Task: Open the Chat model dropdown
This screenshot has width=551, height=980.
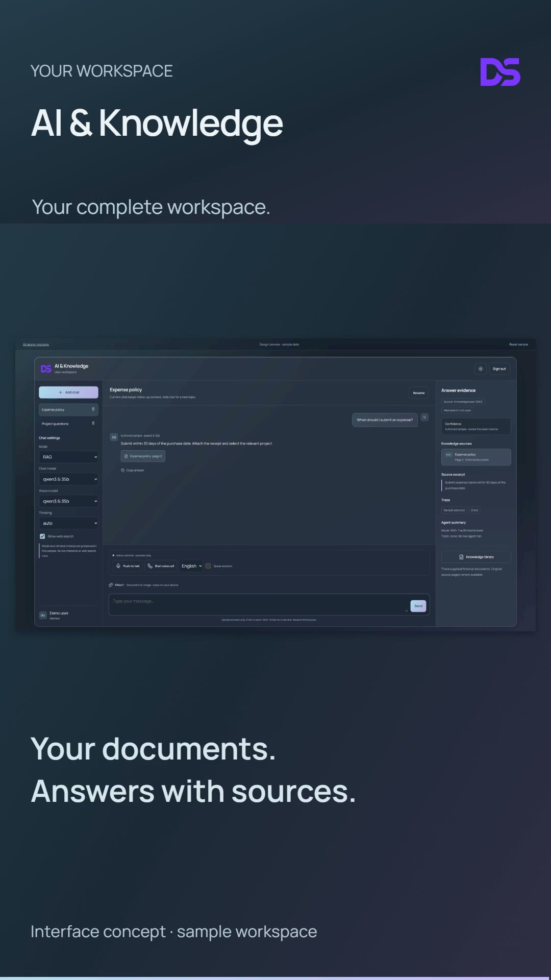Action: tap(68, 479)
